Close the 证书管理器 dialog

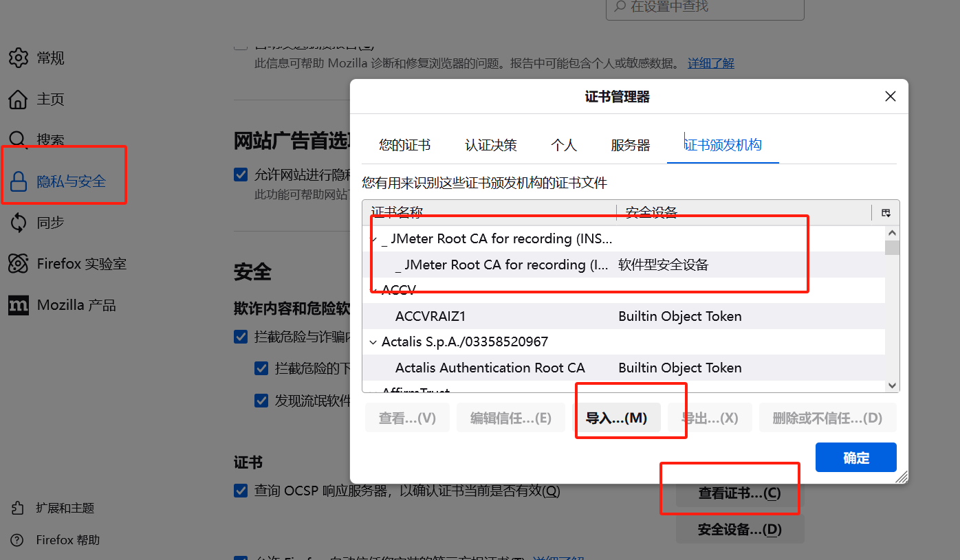coord(890,97)
